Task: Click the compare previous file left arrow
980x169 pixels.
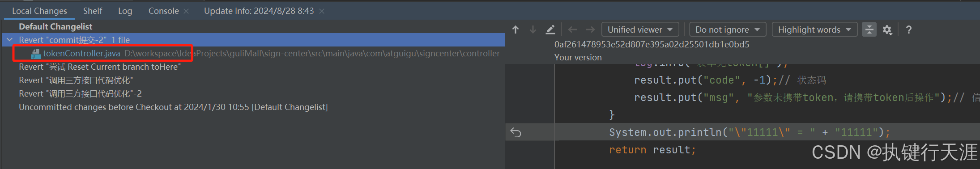Action: [572, 30]
